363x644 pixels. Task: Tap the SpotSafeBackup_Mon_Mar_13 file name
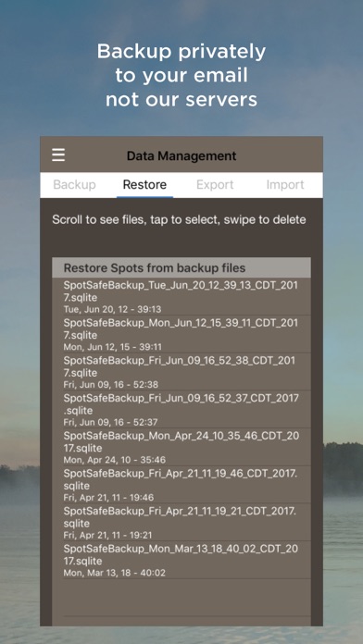[x=181, y=555]
